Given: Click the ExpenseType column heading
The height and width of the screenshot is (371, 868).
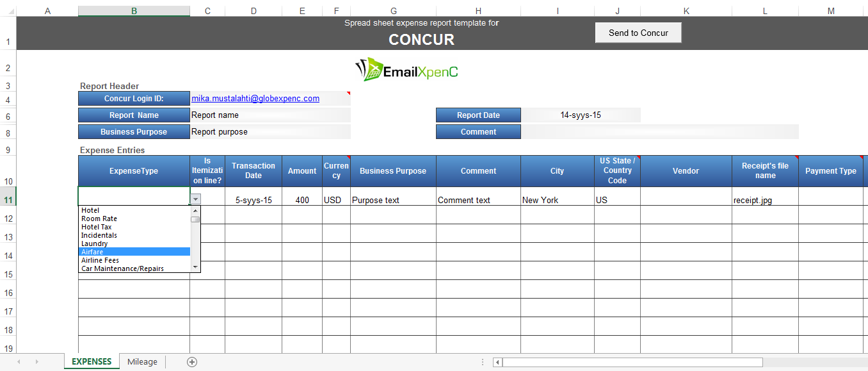Looking at the screenshot, I should click(134, 171).
